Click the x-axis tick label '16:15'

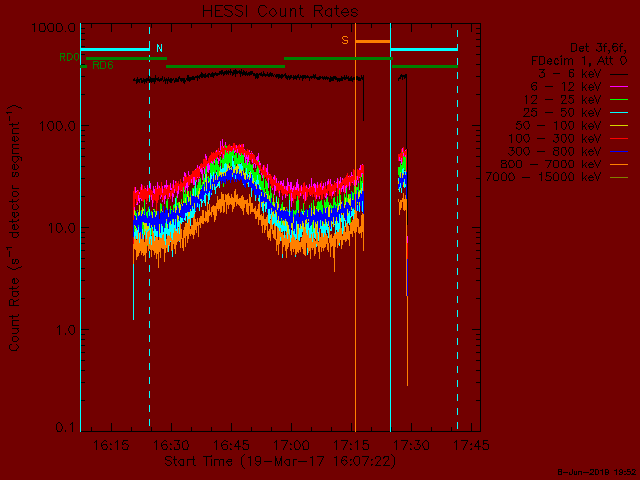click(x=111, y=445)
